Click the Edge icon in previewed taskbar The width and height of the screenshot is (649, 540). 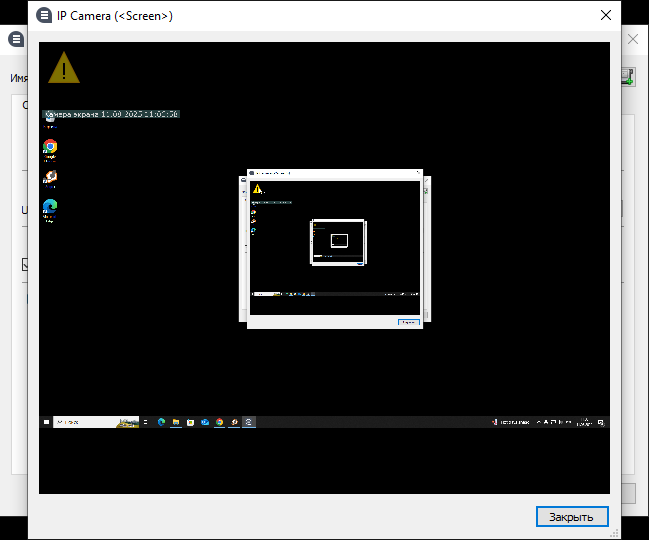pyautogui.click(x=161, y=422)
